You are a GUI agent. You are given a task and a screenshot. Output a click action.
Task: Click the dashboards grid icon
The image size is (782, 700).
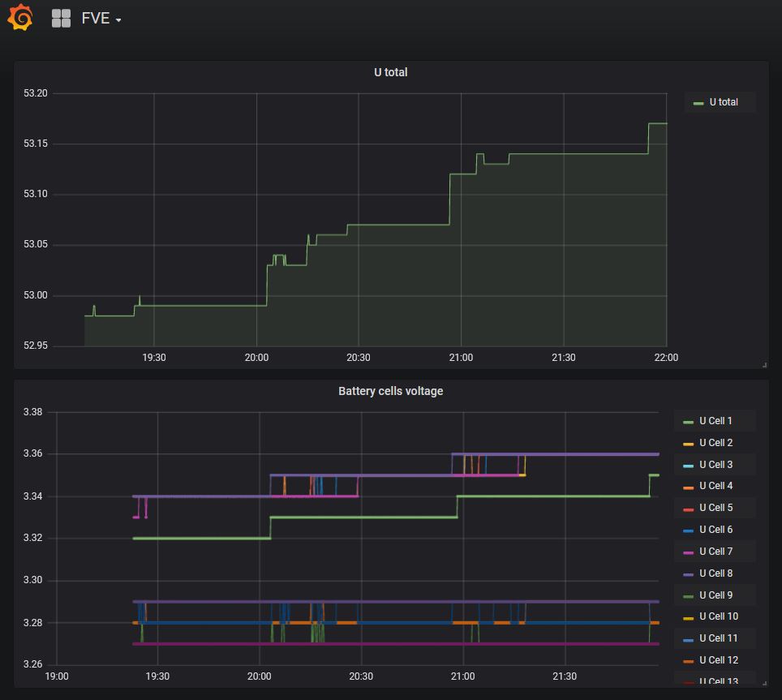(61, 18)
